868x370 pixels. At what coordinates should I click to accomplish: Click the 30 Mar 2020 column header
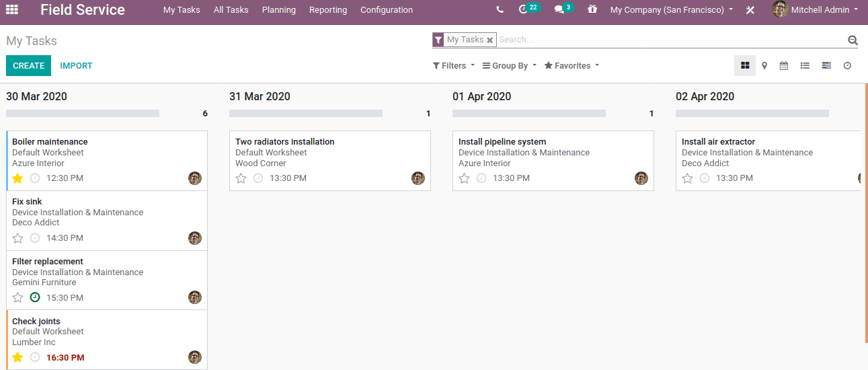click(x=37, y=97)
